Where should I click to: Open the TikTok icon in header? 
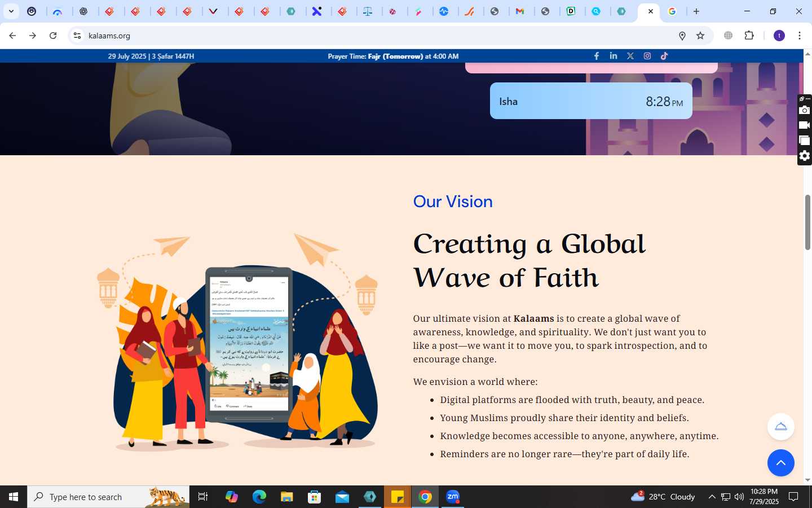pos(664,56)
